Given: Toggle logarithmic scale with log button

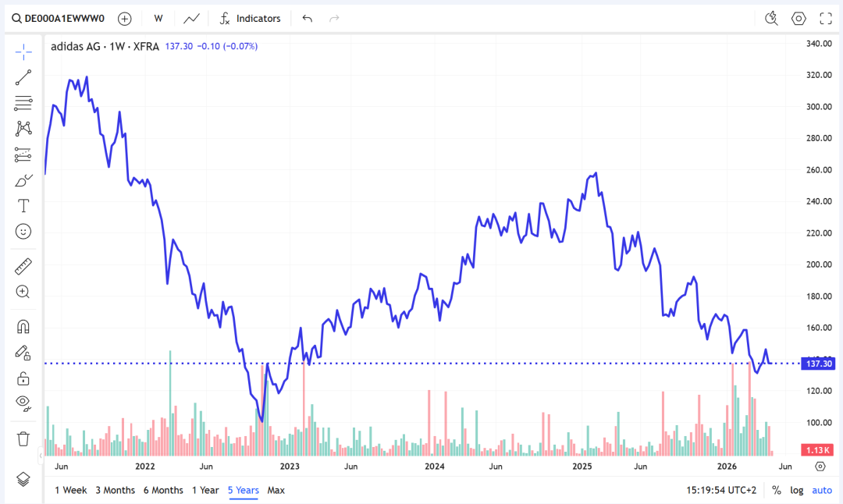Looking at the screenshot, I should [796, 490].
